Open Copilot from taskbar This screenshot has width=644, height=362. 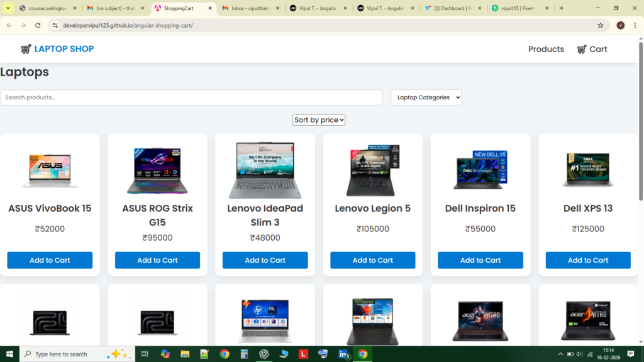click(165, 354)
